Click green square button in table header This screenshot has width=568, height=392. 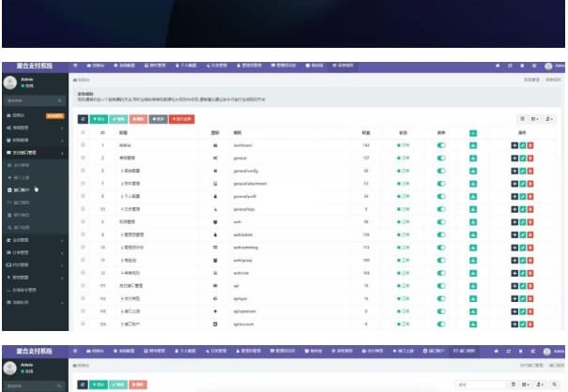[x=473, y=133]
